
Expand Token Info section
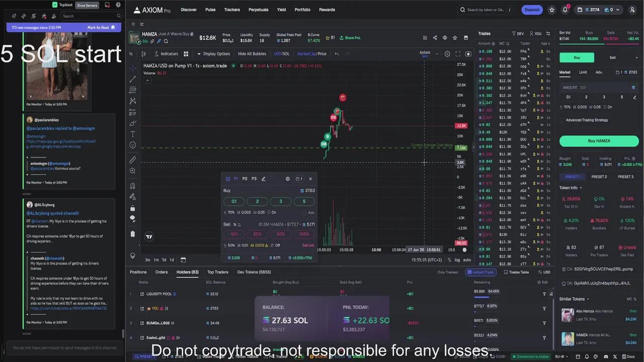click(571, 188)
